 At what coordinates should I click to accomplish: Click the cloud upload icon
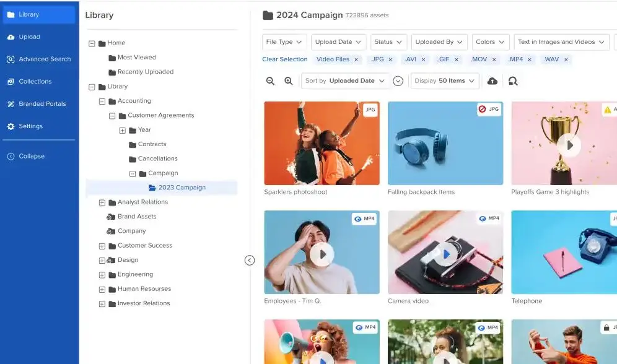click(492, 81)
